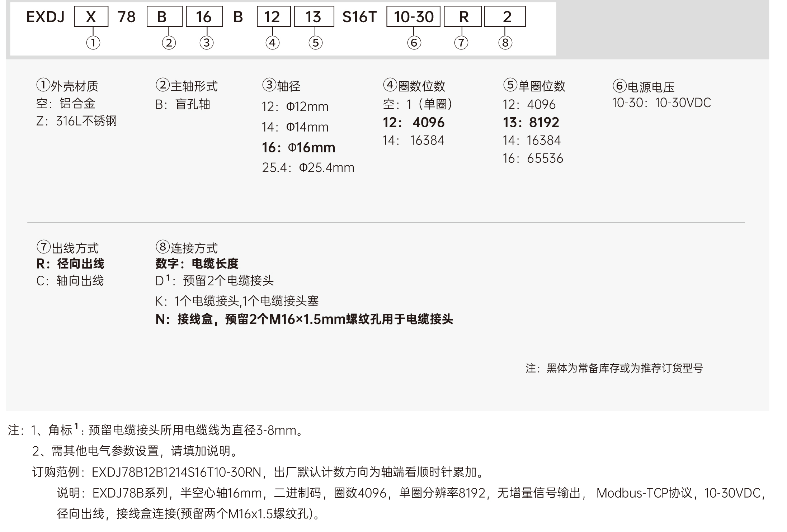Click footnote 2 '需其他电气参数设置'

click(136, 451)
